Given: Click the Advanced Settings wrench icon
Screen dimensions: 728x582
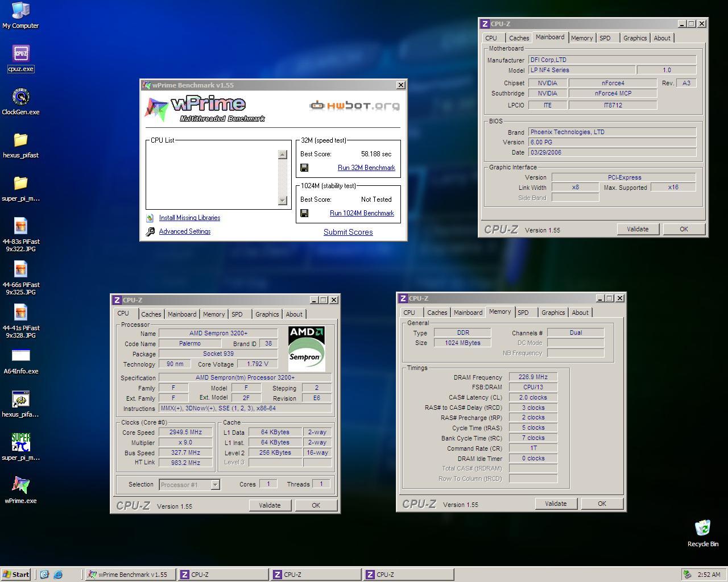Looking at the screenshot, I should pos(150,231).
